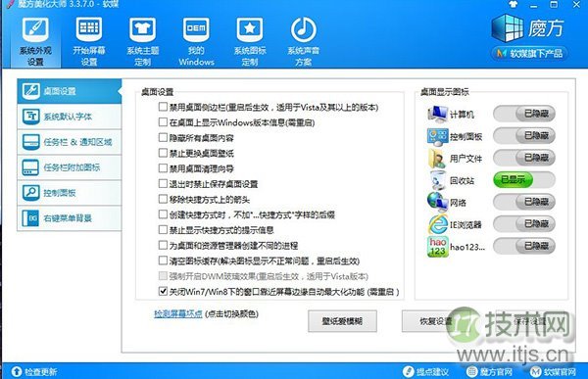Check 创建快捷方式时不加快捷方式字样的后缀
Screen dimensions: 588x379
point(163,214)
